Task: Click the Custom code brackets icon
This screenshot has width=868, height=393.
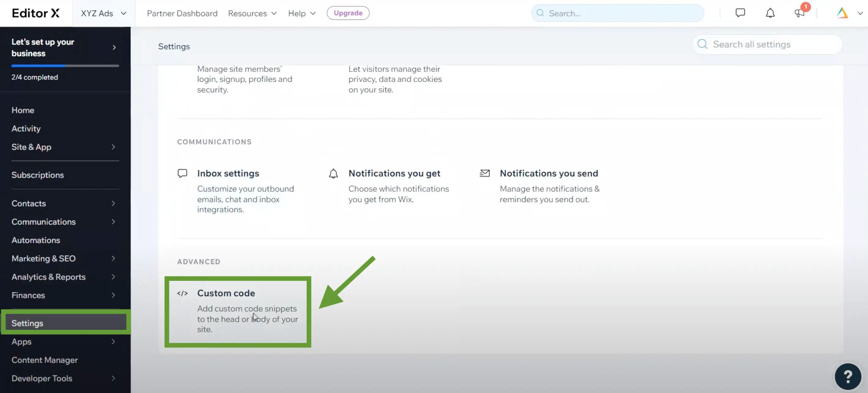Action: coord(182,293)
